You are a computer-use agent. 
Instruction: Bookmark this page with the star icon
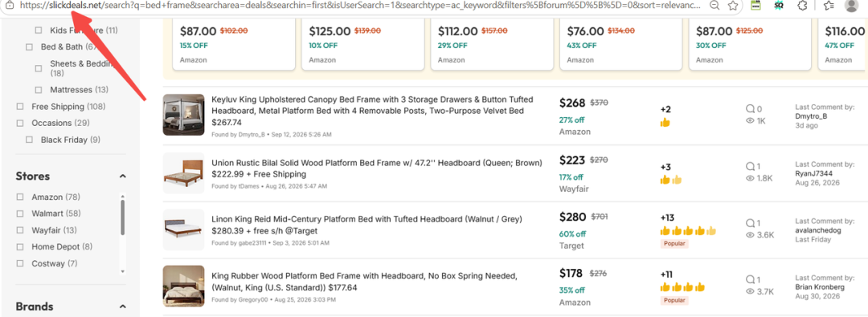tap(733, 6)
